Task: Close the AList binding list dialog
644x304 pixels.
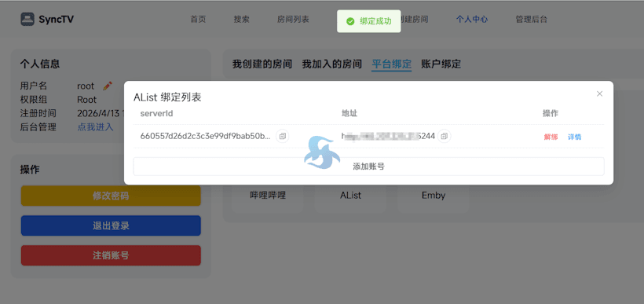Action: (600, 93)
